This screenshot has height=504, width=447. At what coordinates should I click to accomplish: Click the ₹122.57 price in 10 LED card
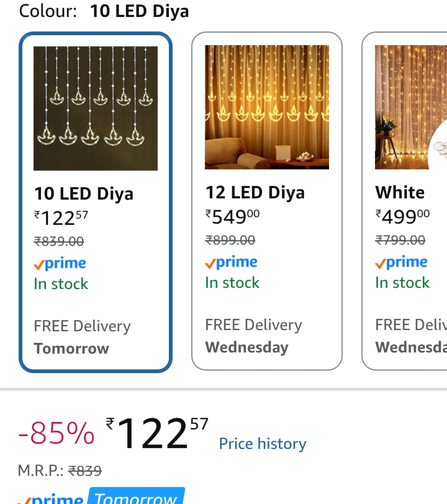(x=61, y=218)
